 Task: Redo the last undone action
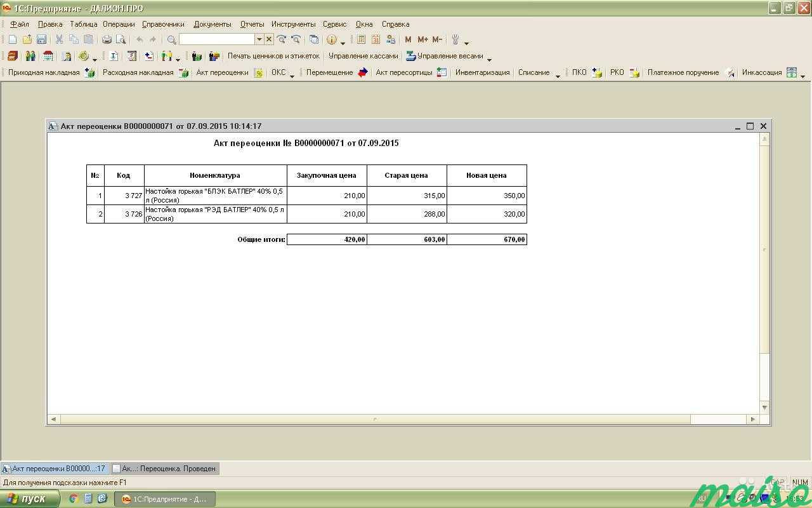point(153,39)
